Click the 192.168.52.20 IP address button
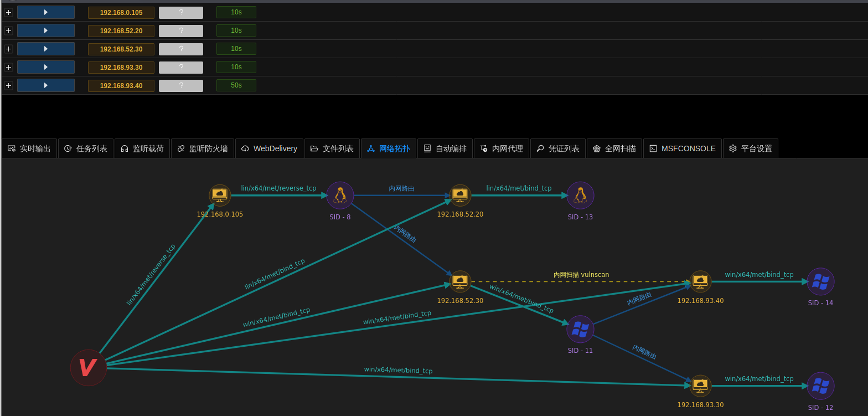 121,30
